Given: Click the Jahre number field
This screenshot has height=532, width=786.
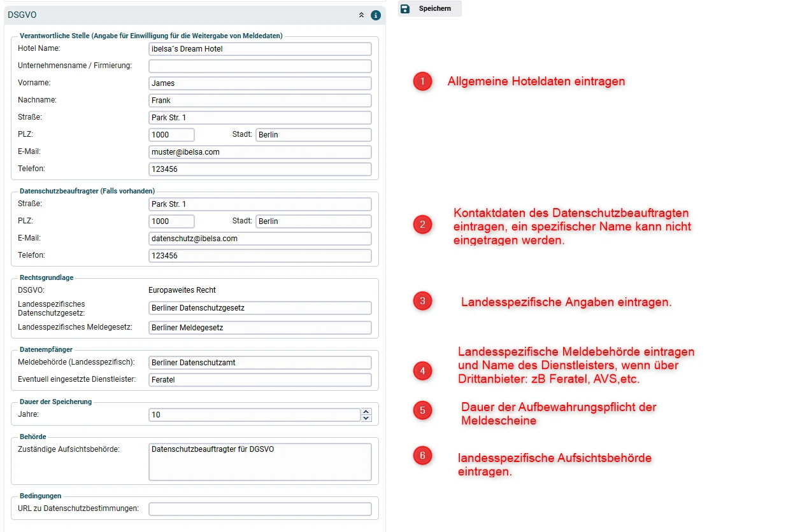Looking at the screenshot, I should [x=255, y=415].
